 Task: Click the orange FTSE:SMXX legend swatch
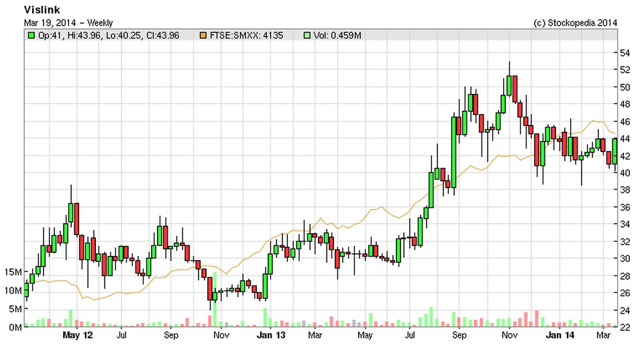[203, 36]
